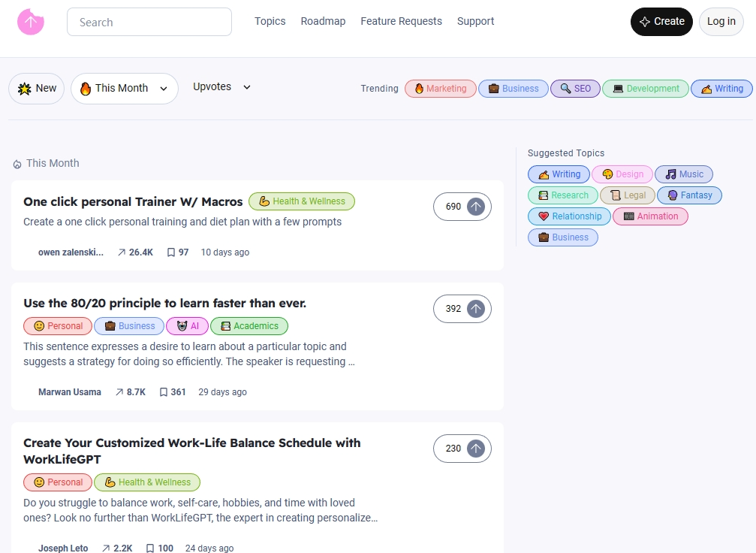Image resolution: width=756 pixels, height=553 pixels.
Task: Click the 8.7K views arrow icon
Action: pyautogui.click(x=119, y=392)
